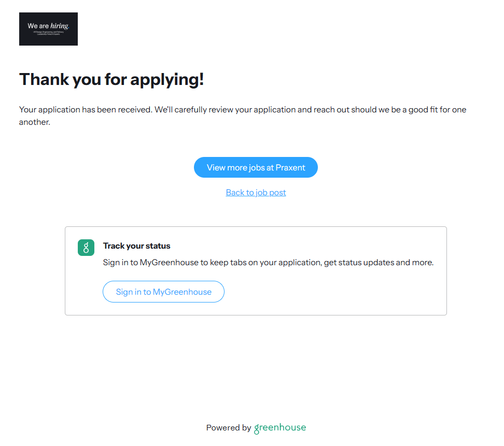504x446 pixels.
Task: Click the italic word "hiring" in the banner
Action: (60, 26)
